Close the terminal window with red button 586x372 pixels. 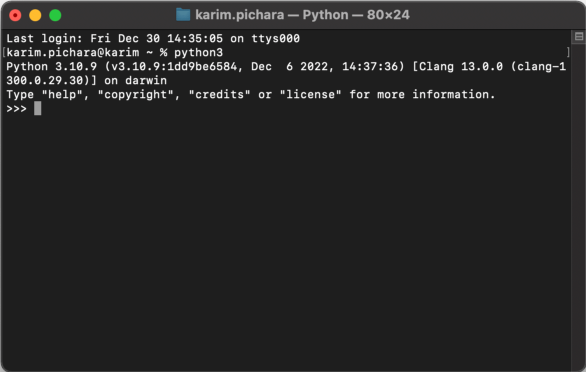[15, 15]
